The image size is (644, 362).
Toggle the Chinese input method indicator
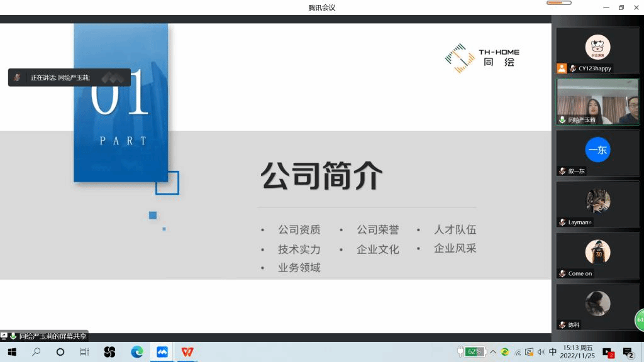(x=553, y=352)
